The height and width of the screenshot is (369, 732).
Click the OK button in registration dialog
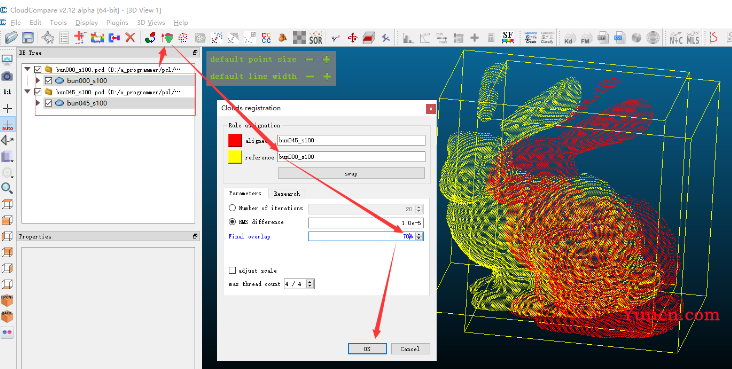pos(367,348)
